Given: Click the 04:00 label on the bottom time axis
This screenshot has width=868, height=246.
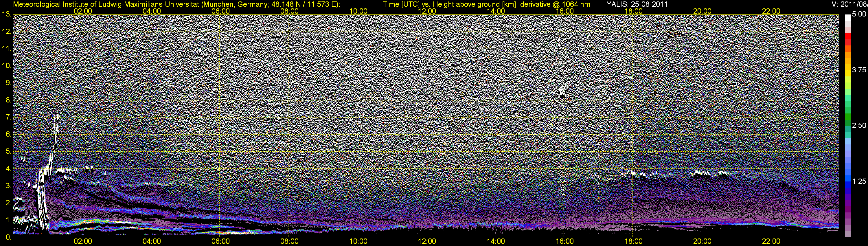Looking at the screenshot, I should click(x=152, y=241).
